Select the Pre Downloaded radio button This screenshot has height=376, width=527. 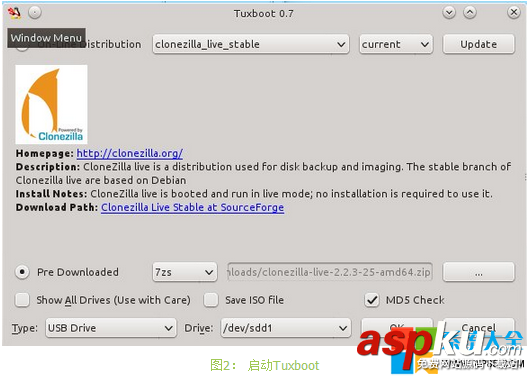pyautogui.click(x=22, y=272)
